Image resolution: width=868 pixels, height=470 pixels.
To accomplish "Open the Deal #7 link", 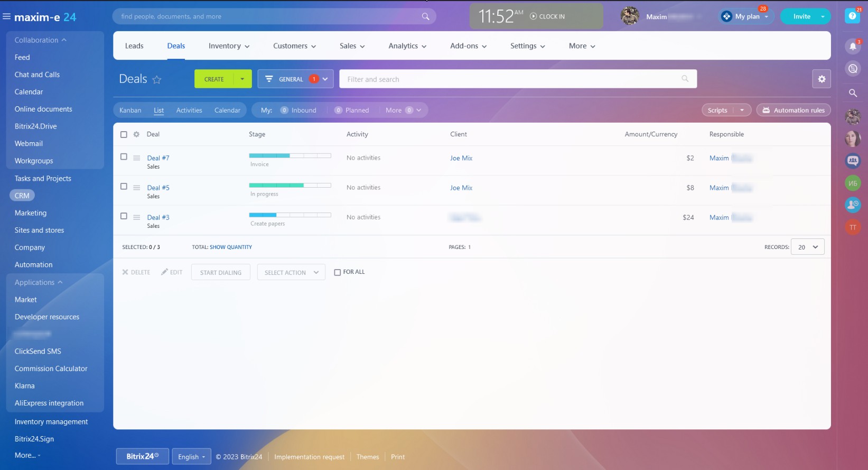I will (158, 158).
